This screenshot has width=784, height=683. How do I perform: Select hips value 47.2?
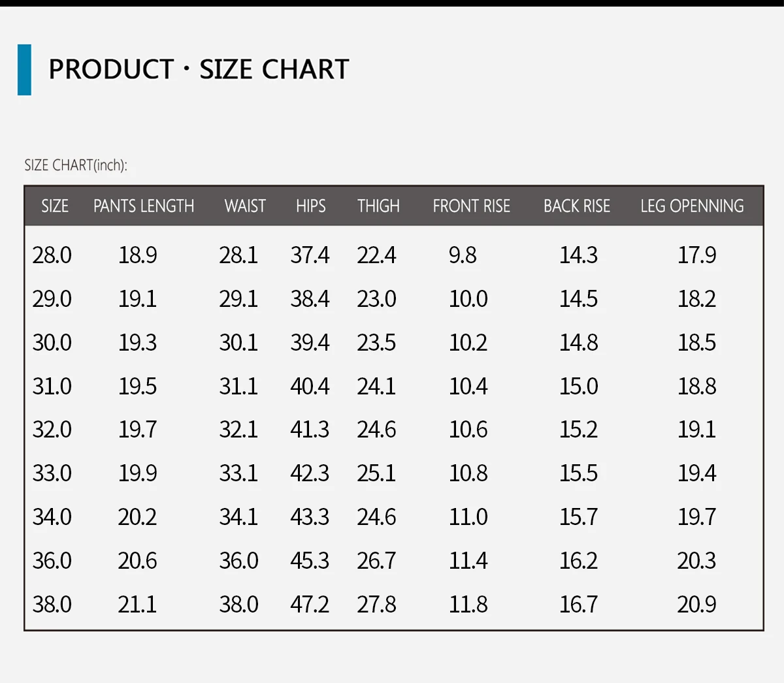pos(310,605)
